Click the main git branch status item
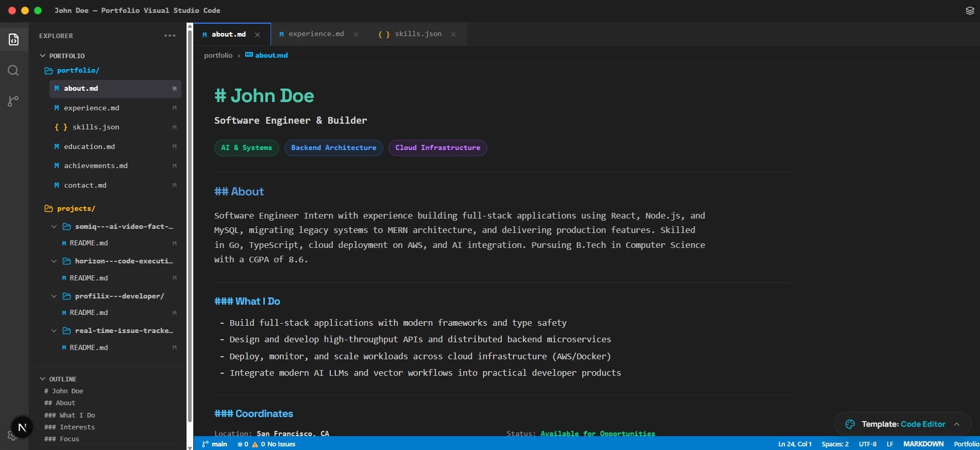This screenshot has height=450, width=980. click(x=214, y=444)
